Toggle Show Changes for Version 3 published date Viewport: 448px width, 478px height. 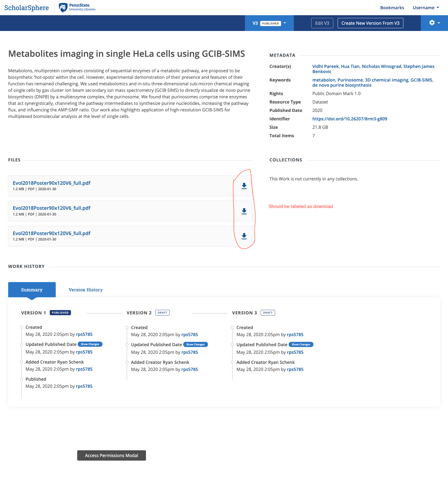pos(301,344)
